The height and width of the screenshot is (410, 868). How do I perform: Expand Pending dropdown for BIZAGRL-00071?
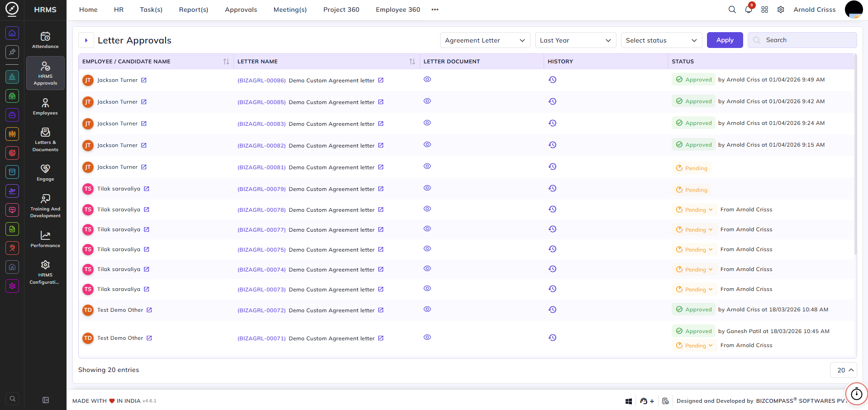(x=694, y=346)
